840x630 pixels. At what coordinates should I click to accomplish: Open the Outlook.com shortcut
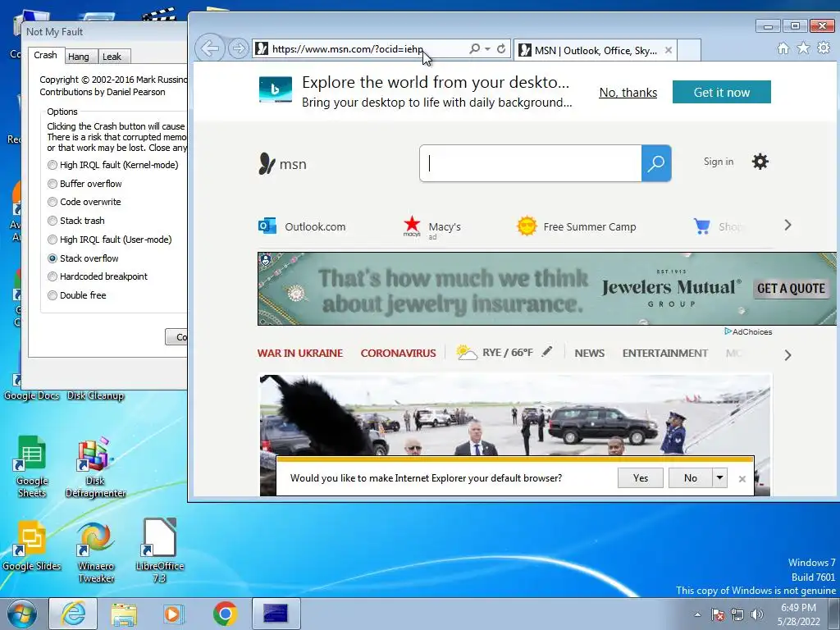[302, 226]
